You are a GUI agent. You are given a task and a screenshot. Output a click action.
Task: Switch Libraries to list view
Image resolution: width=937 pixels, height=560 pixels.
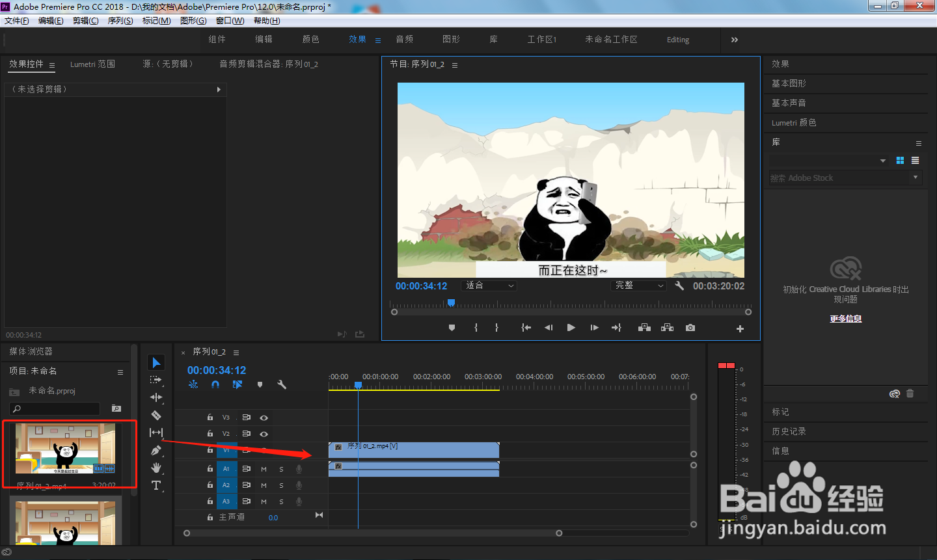[915, 161]
